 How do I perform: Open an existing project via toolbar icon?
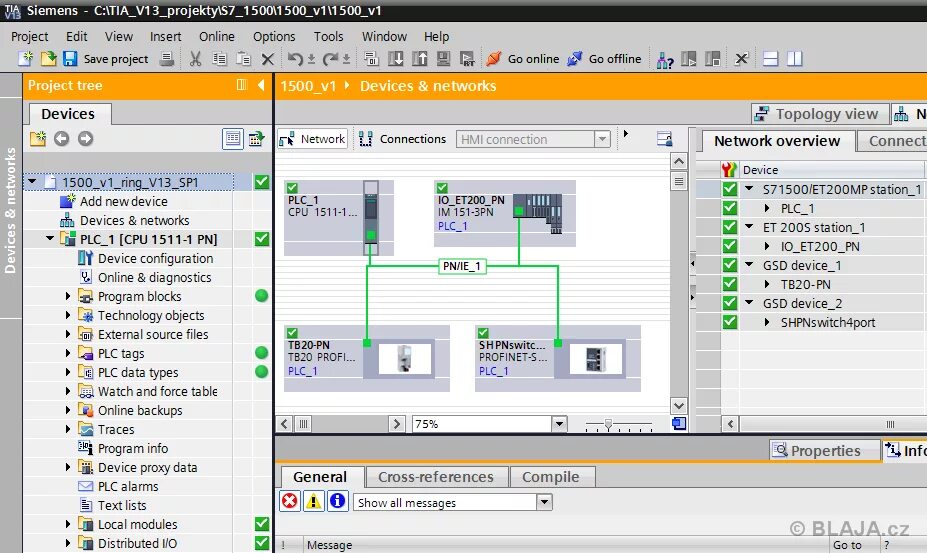pos(48,59)
